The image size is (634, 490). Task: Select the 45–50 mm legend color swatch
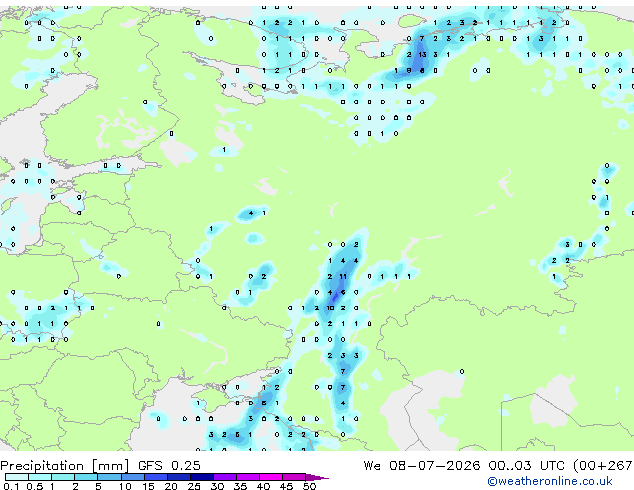pos(294,477)
